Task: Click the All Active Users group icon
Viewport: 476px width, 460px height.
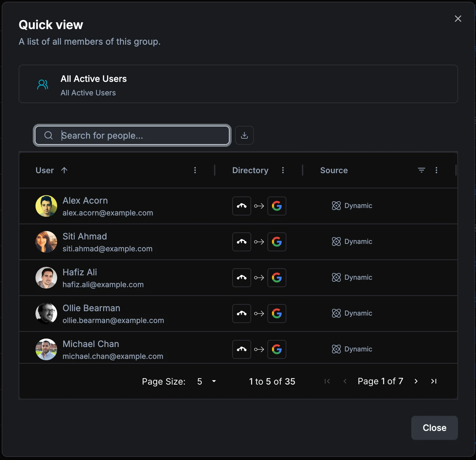Action: [43, 84]
